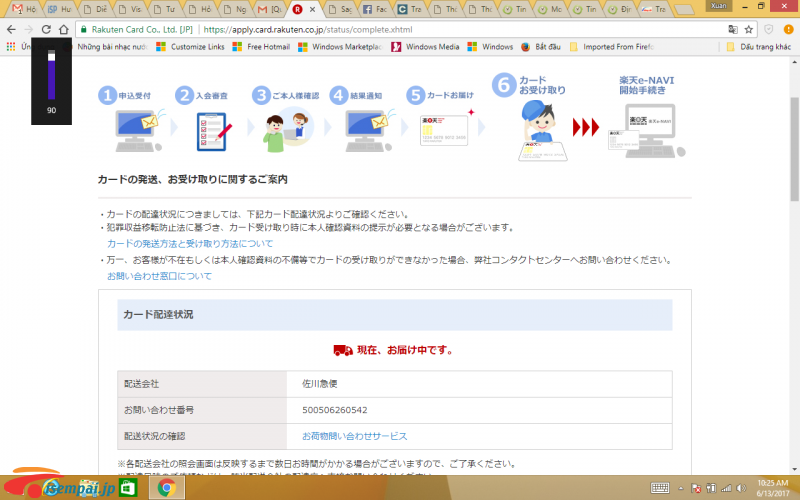Click the scrollbar down arrow
Screen dimensions: 800x500
point(794,469)
